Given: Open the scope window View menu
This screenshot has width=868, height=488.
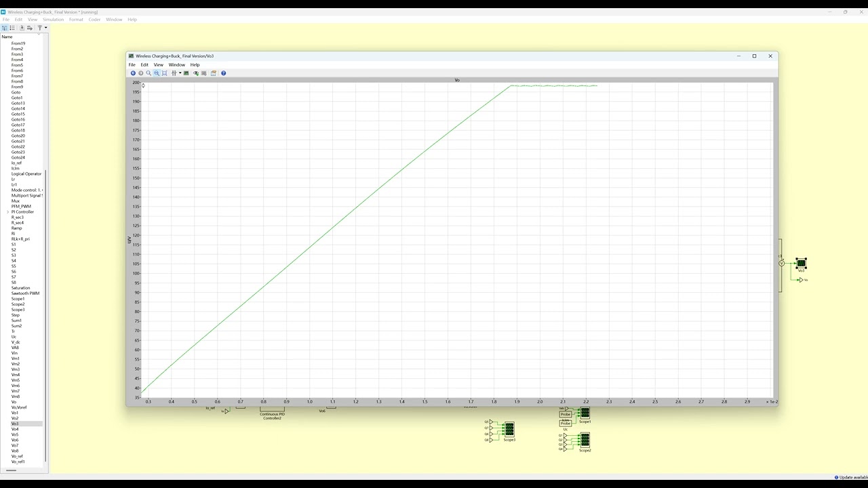Looking at the screenshot, I should 158,65.
